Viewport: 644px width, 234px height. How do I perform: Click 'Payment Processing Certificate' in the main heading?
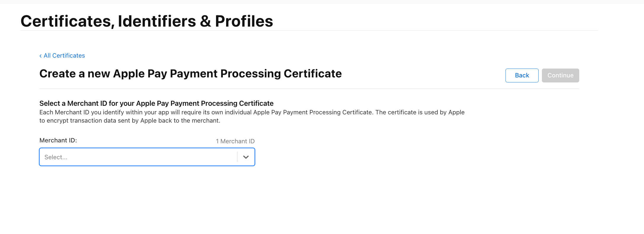[256, 74]
